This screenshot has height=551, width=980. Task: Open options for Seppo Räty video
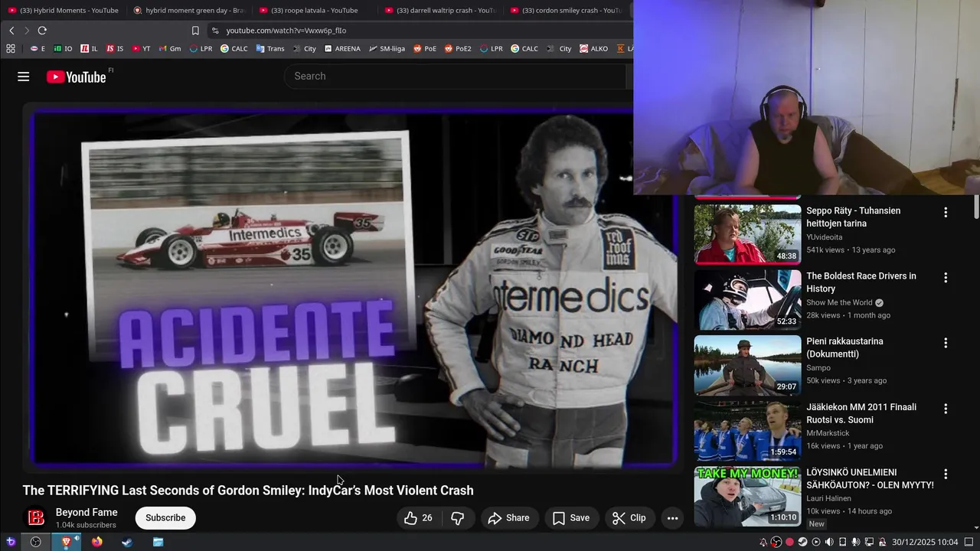click(x=946, y=212)
